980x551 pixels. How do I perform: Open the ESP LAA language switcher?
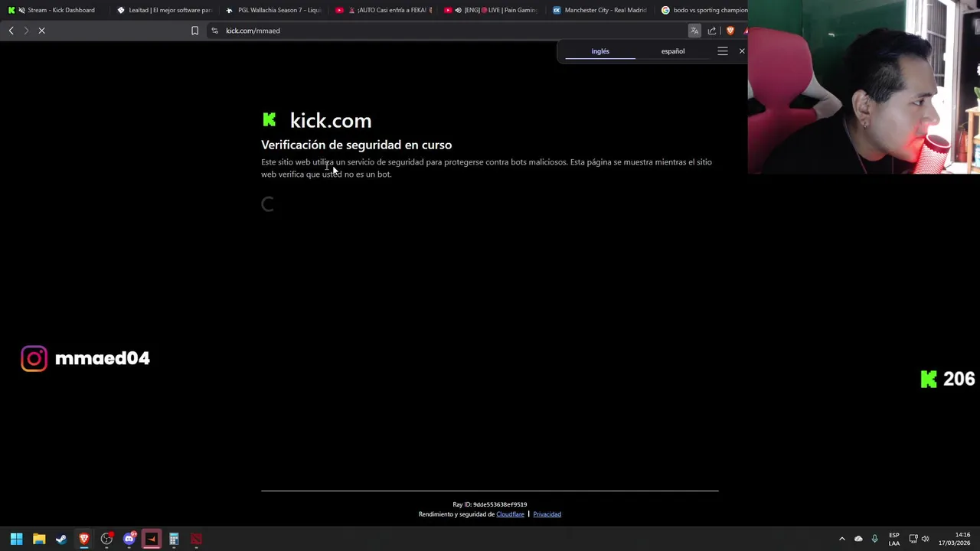(894, 539)
